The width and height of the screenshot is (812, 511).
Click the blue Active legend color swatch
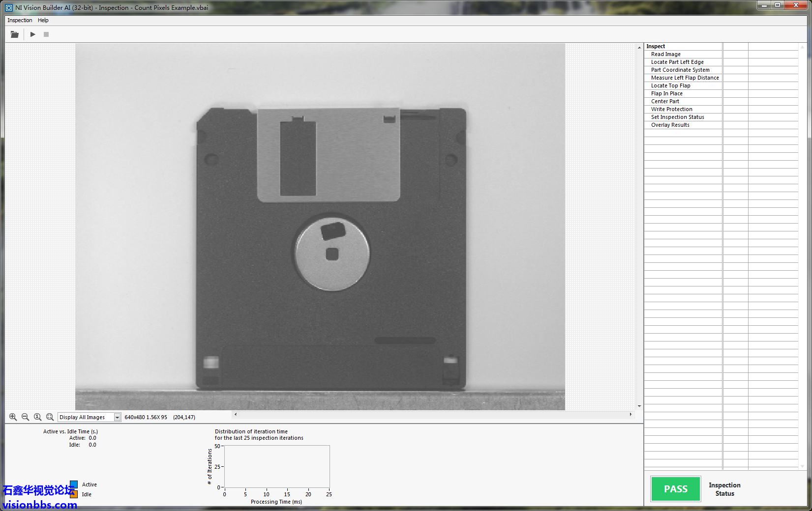74,484
